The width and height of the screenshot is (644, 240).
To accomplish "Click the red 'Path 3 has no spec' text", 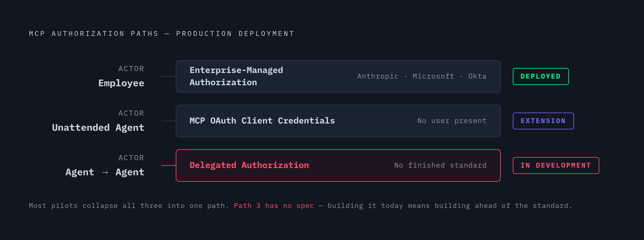I will [274, 206].
